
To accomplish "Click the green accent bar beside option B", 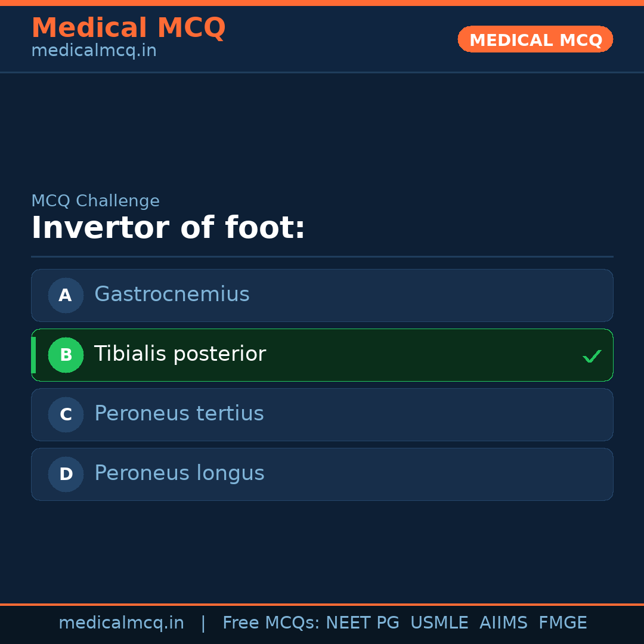I will pyautogui.click(x=33, y=355).
